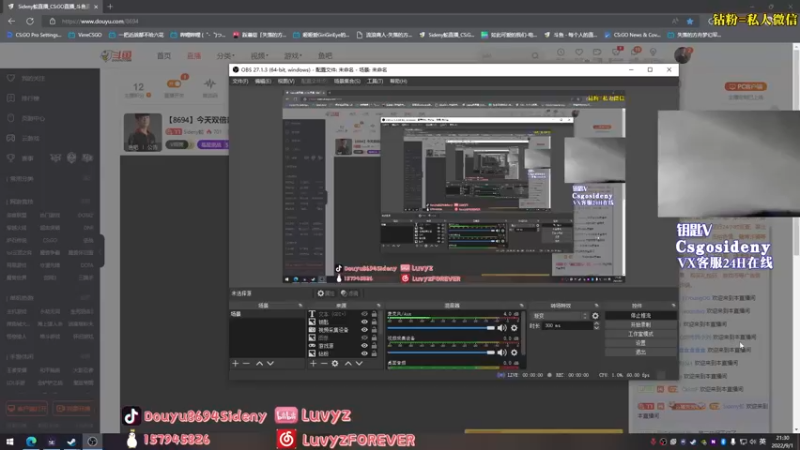Toggle visibility of the 文本 (GDI+) source

364,314
